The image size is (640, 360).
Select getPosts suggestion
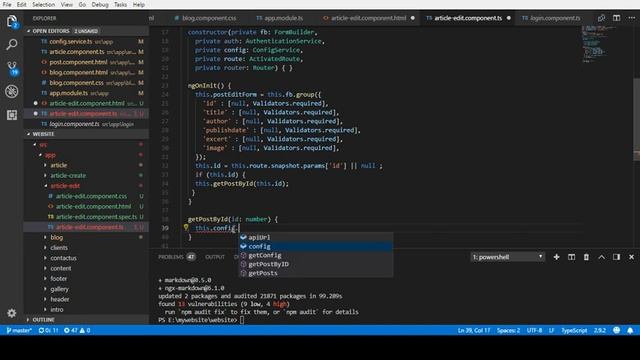pyautogui.click(x=316, y=273)
